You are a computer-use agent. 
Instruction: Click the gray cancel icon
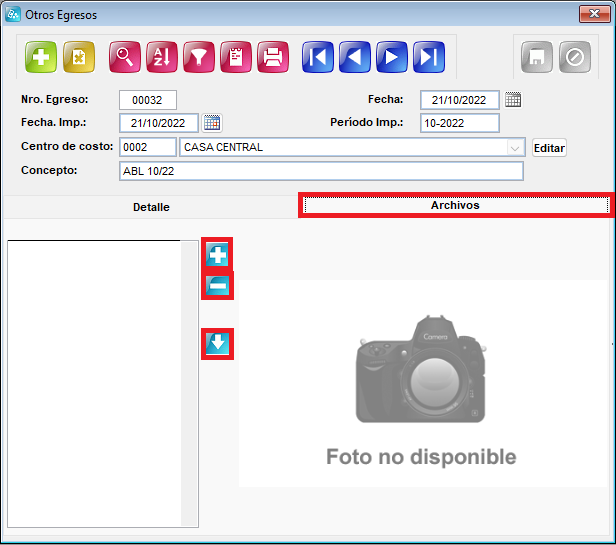point(575,57)
